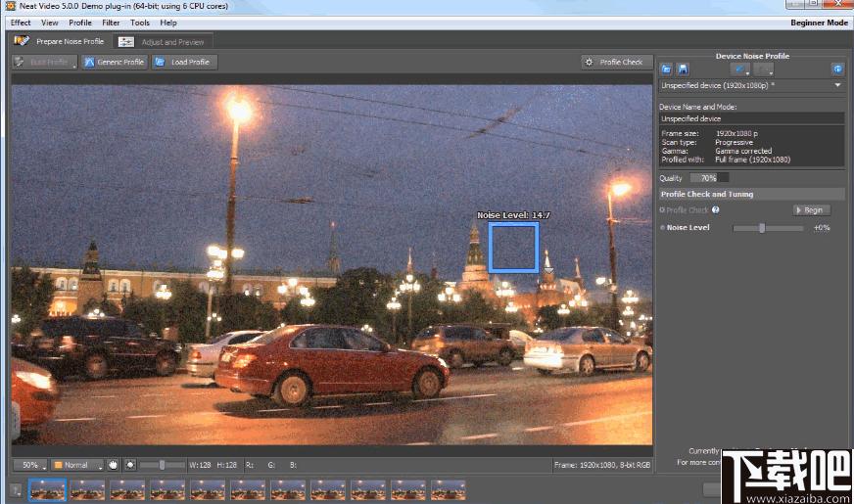Click the Gamma corrected value
Viewport: 854px width, 504px height.
pyautogui.click(x=743, y=151)
